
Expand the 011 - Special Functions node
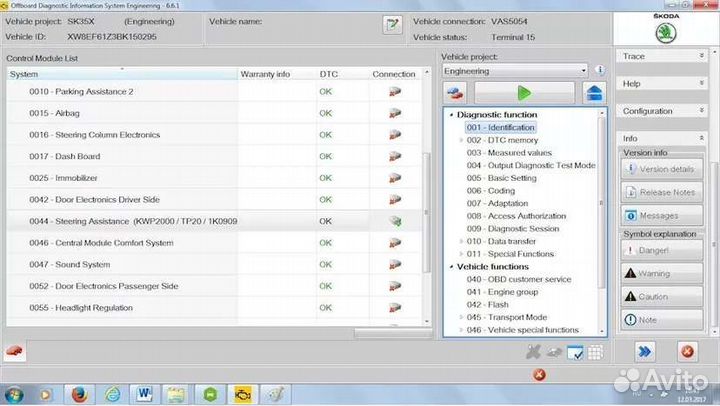(461, 254)
